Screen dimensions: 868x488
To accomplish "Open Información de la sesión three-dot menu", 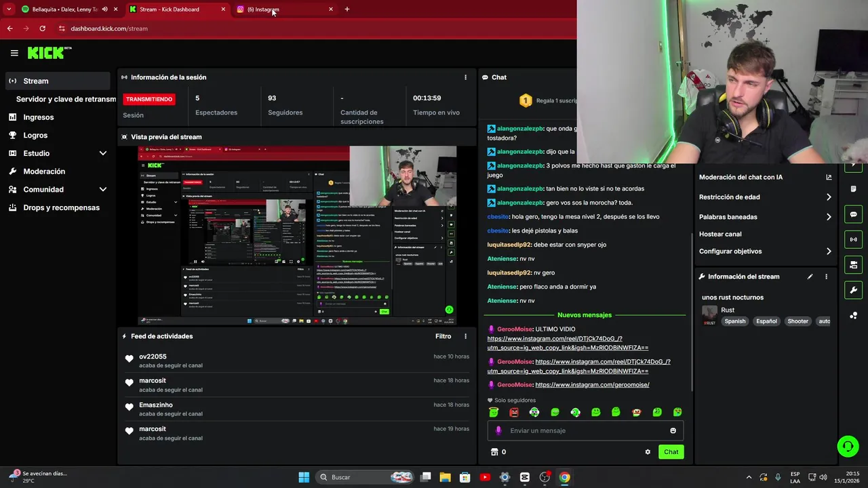I will click(465, 77).
